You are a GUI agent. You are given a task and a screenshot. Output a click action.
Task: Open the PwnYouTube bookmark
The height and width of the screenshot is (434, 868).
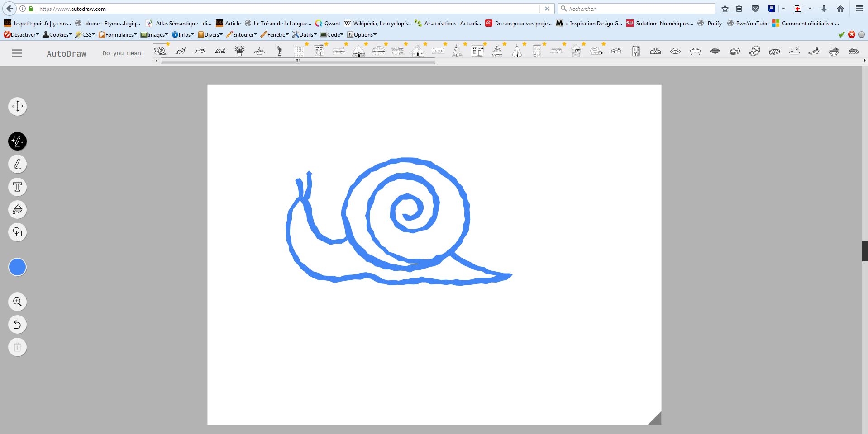(x=748, y=24)
